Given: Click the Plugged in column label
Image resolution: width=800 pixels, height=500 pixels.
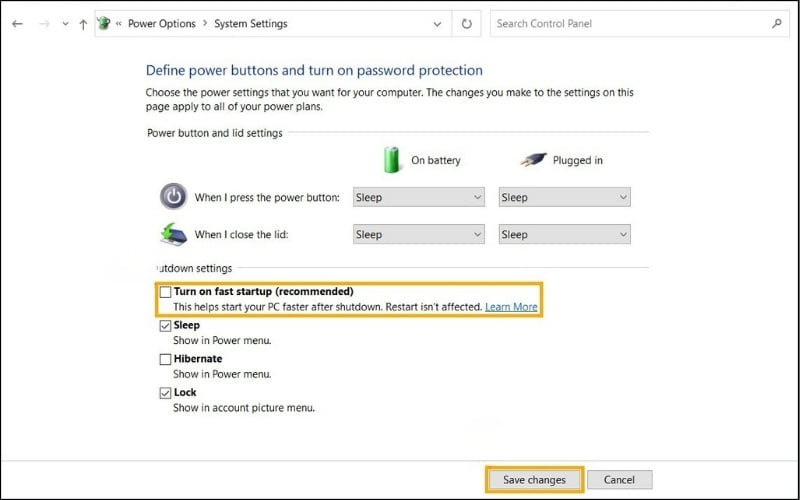Looking at the screenshot, I should pos(578,160).
